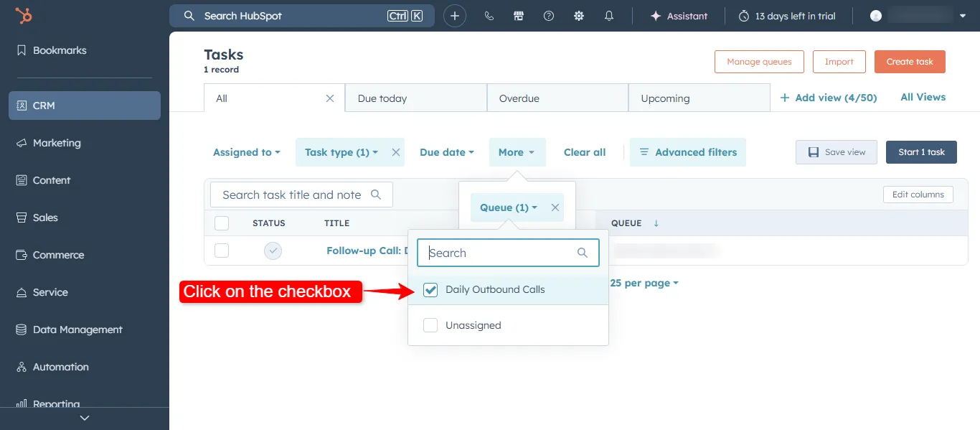Open the Follow-up Call task link
Screen dimensions: 980x430
[x=367, y=251]
